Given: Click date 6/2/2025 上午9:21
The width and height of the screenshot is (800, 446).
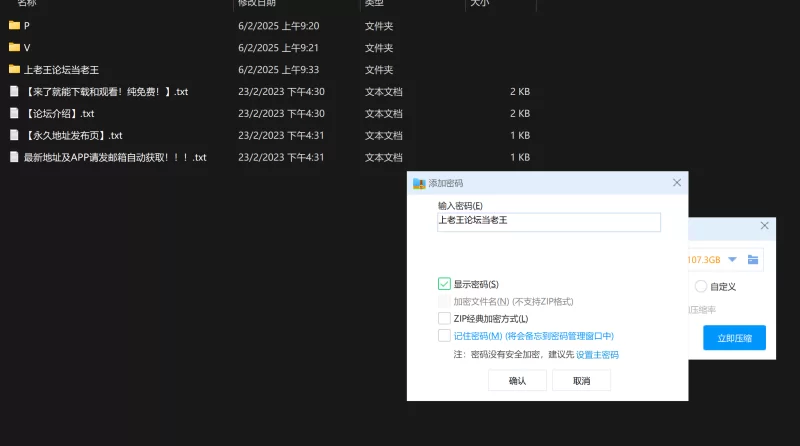Looking at the screenshot, I should click(279, 47).
